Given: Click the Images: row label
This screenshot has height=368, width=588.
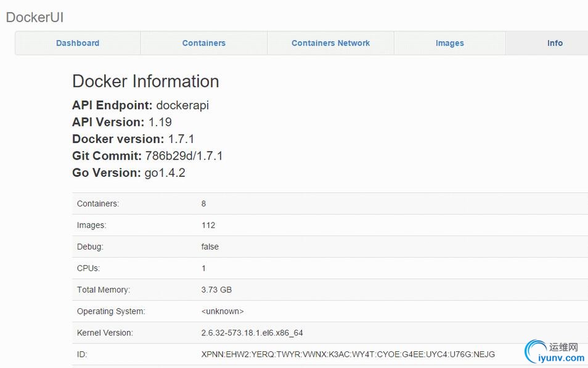Looking at the screenshot, I should (91, 225).
